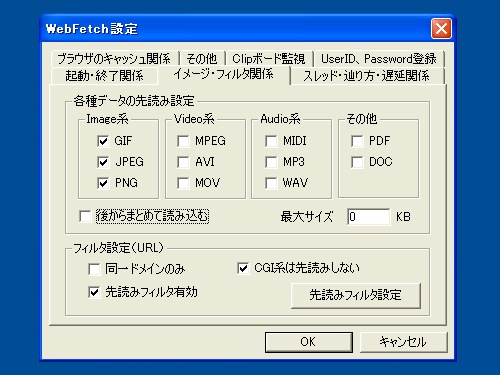Enable the MPEG prefetch checkbox

pyautogui.click(x=183, y=141)
